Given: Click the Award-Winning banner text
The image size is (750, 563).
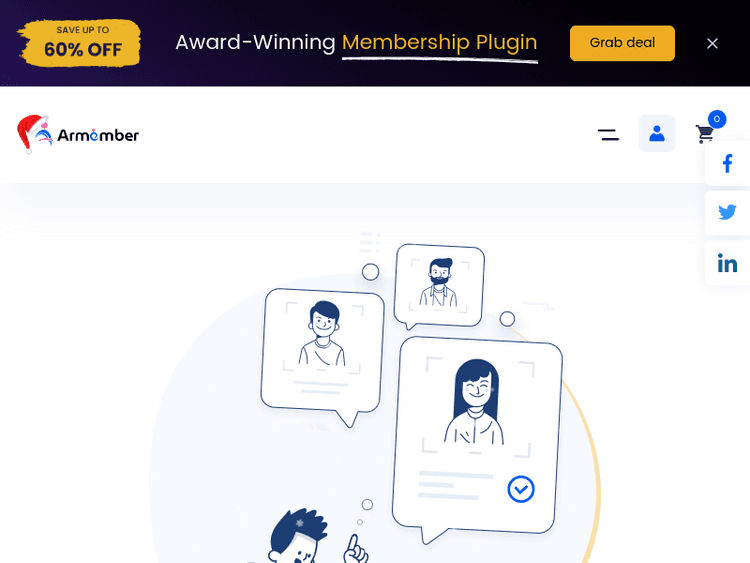Looking at the screenshot, I should click(x=255, y=43).
